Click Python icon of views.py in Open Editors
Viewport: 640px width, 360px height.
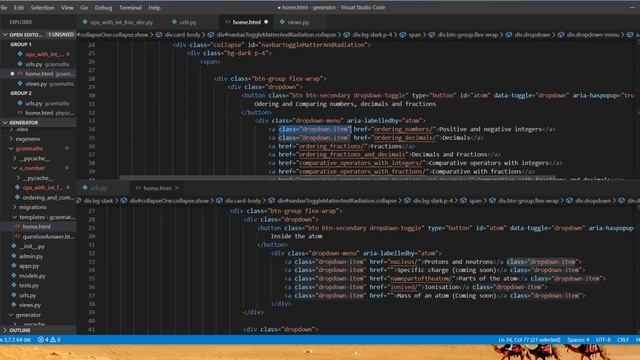pyautogui.click(x=20, y=84)
